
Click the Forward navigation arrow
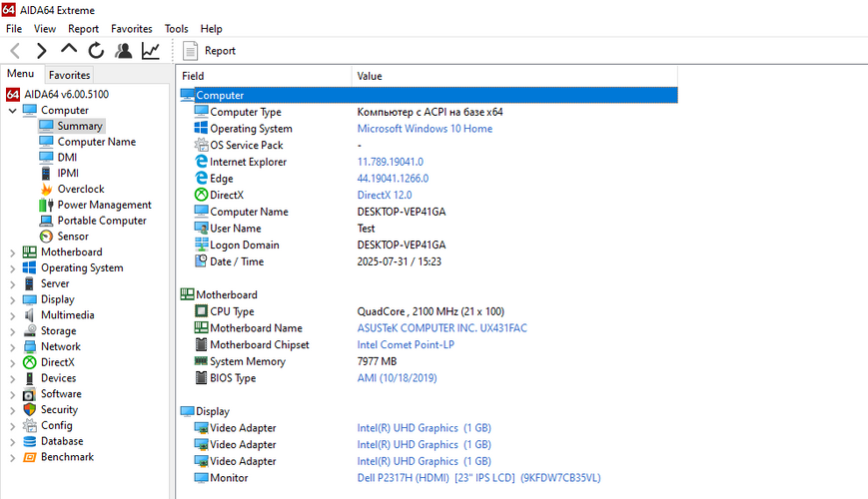click(x=41, y=51)
